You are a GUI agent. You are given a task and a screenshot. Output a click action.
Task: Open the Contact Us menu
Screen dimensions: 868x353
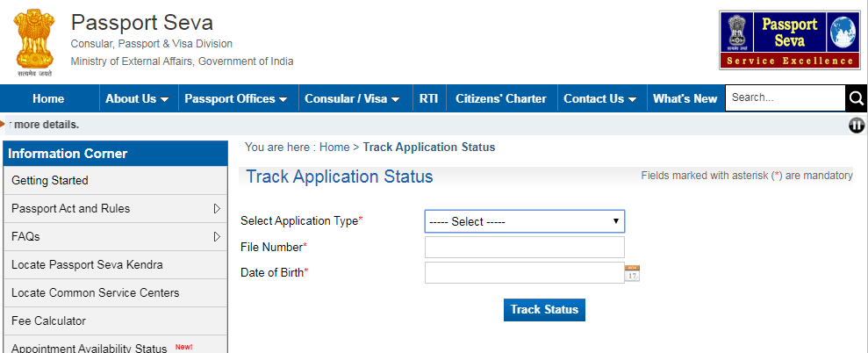(601, 98)
